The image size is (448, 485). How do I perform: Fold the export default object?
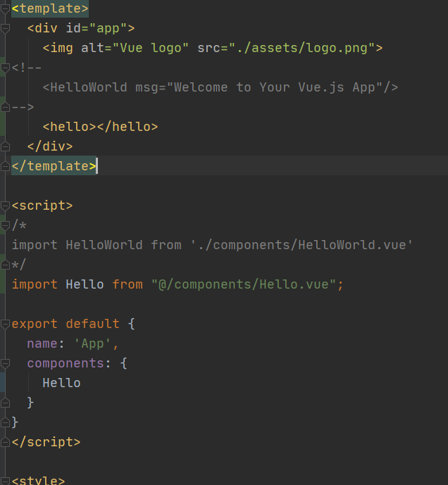pyautogui.click(x=6, y=324)
